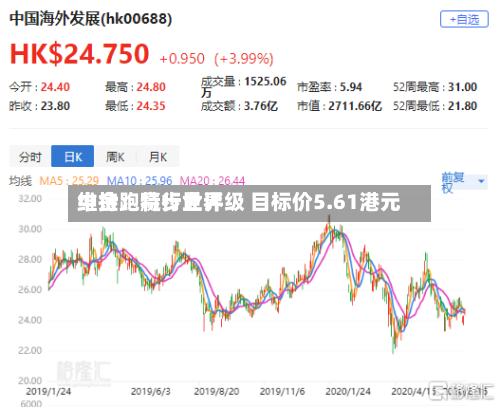Viewport: 500px width, 407px height.
Task: Click the overlay headline 目标价5.61港元
Action: click(x=326, y=202)
